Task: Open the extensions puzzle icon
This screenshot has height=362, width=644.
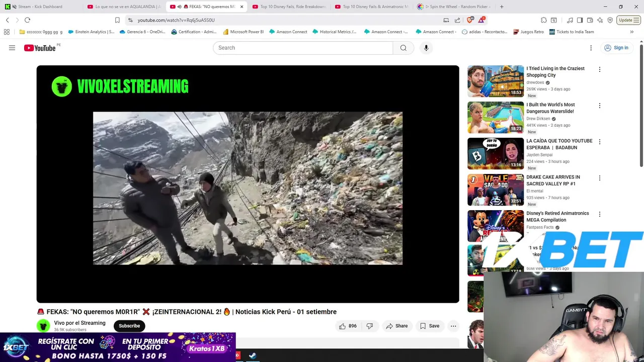Action: coord(544,20)
